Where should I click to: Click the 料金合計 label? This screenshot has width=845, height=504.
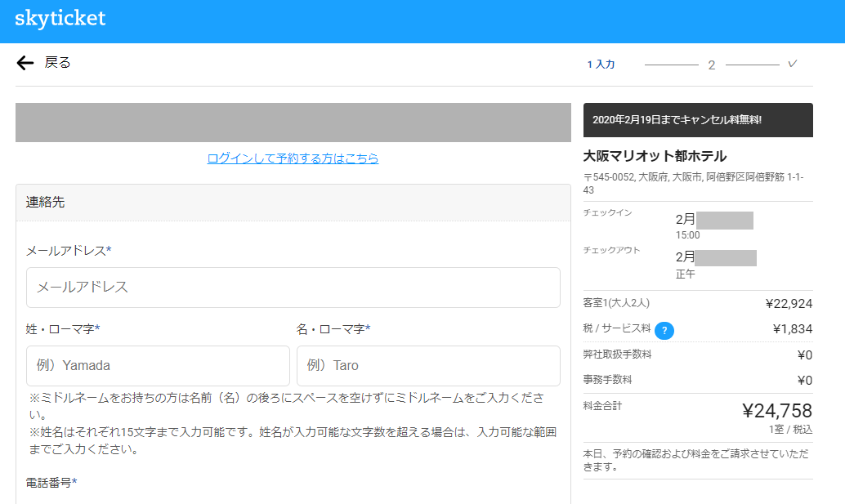(x=602, y=406)
